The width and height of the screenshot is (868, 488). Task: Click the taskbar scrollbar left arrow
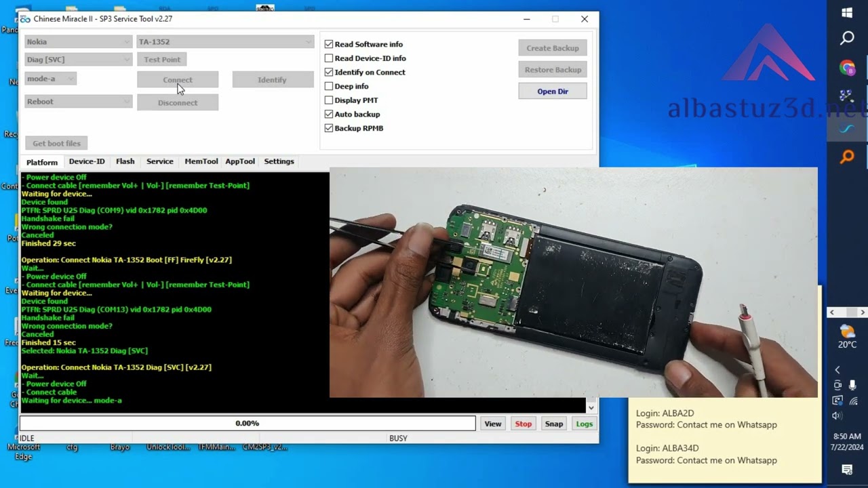click(x=832, y=312)
